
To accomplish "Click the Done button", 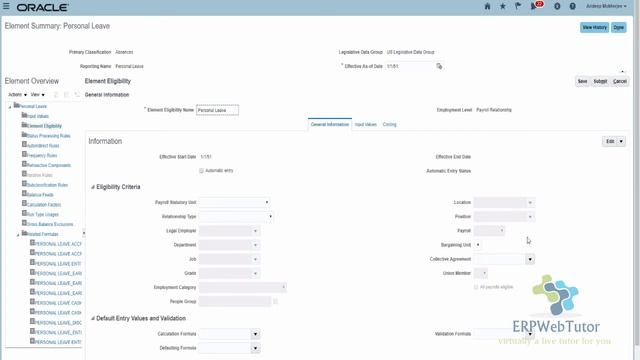I will click(619, 27).
